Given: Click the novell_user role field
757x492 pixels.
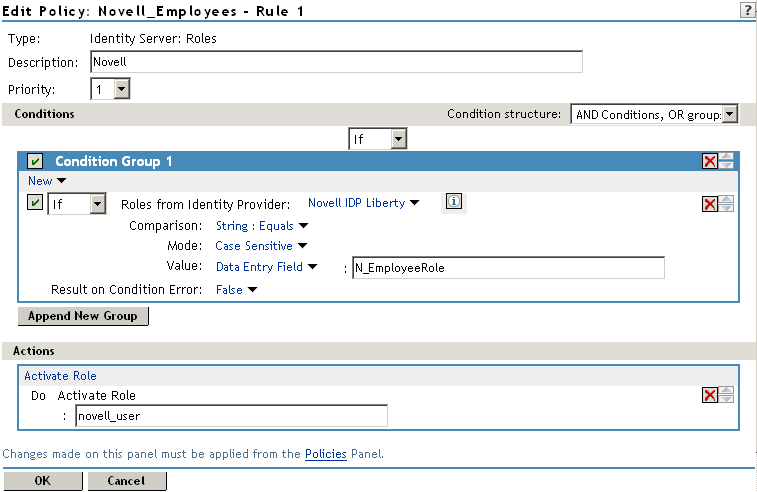Looking at the screenshot, I should pyautogui.click(x=231, y=416).
